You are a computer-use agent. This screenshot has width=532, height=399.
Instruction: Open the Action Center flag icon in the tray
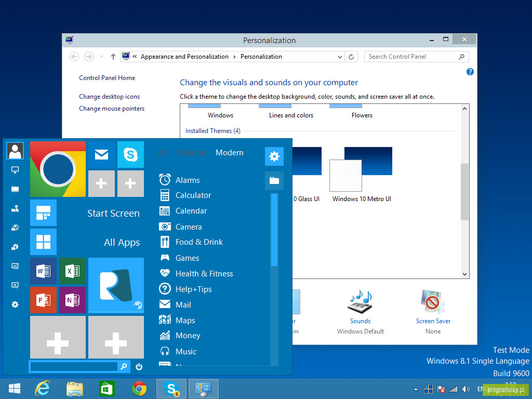[x=441, y=389]
